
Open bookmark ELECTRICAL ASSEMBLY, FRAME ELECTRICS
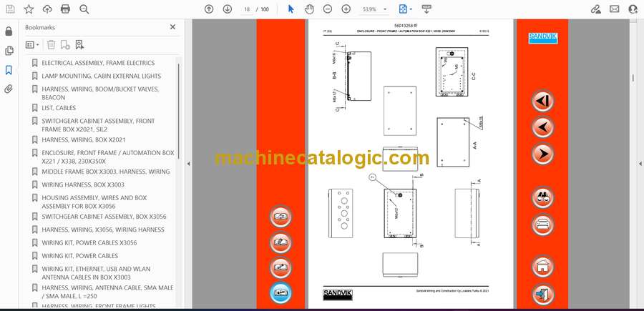pyautogui.click(x=98, y=63)
